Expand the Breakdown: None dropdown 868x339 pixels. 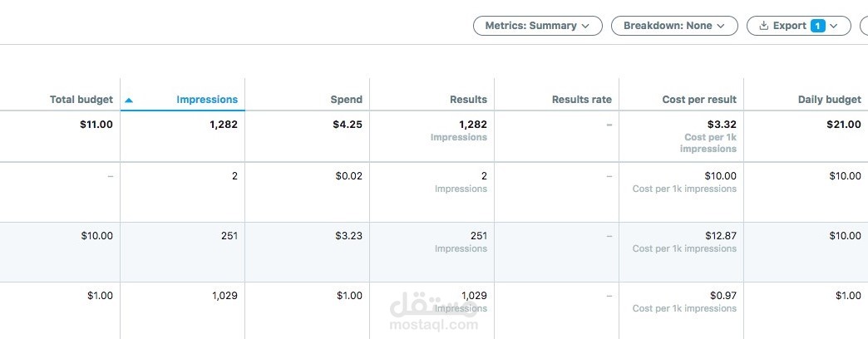coord(674,26)
